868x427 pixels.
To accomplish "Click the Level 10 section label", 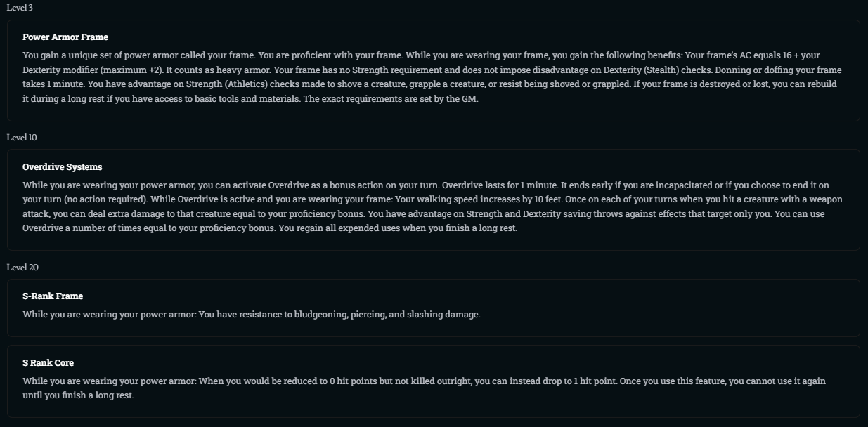I will [x=22, y=138].
